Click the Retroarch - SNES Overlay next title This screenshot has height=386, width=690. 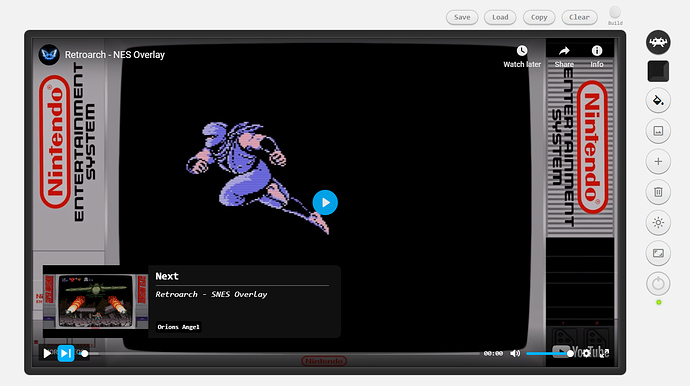[x=211, y=294]
